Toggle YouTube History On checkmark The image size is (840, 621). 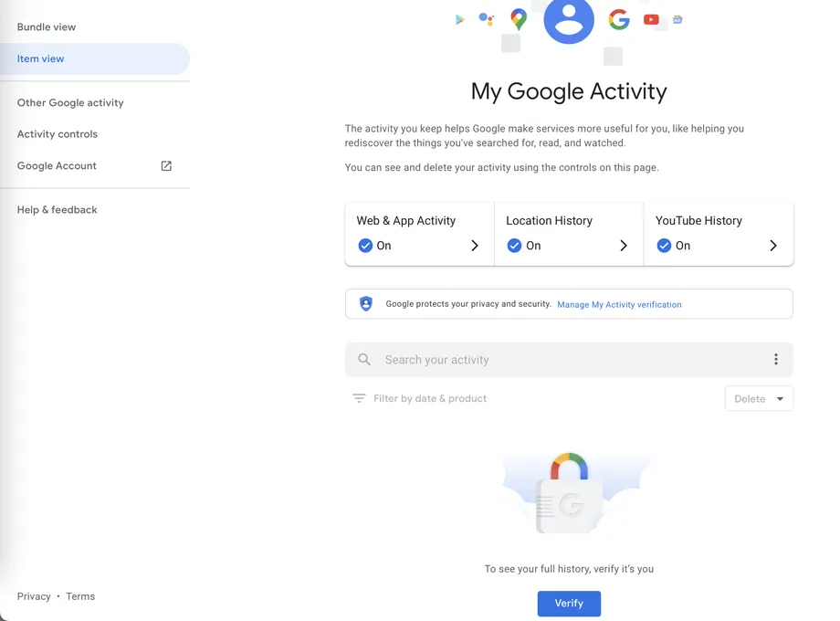[664, 246]
